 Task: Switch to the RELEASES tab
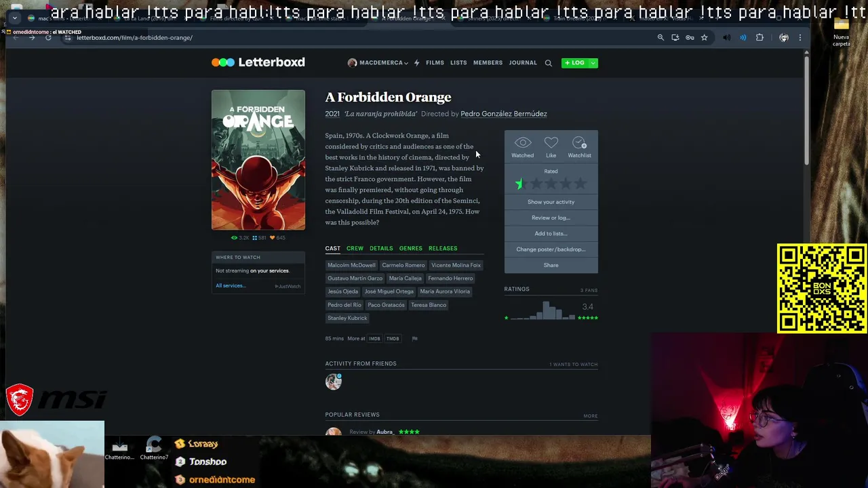tap(443, 248)
